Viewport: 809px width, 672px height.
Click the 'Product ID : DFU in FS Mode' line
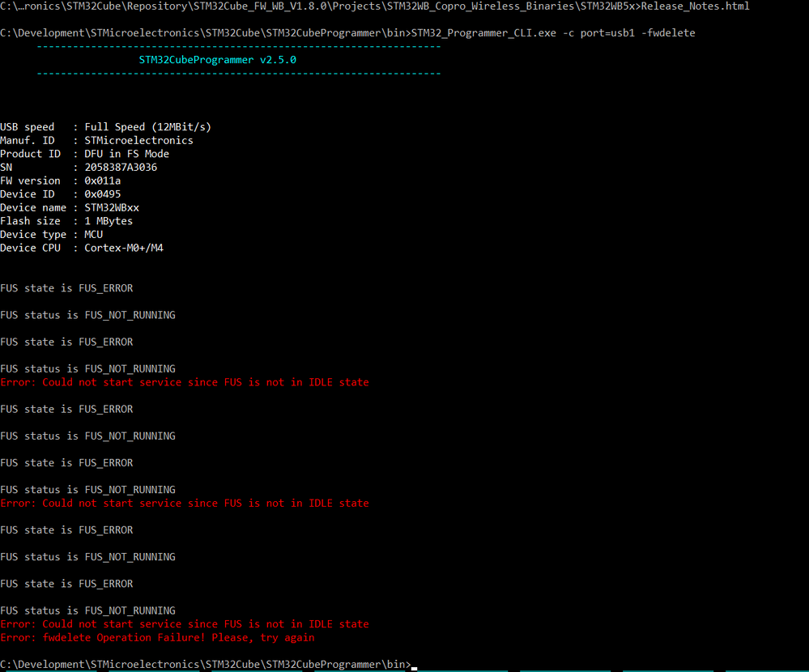click(84, 154)
